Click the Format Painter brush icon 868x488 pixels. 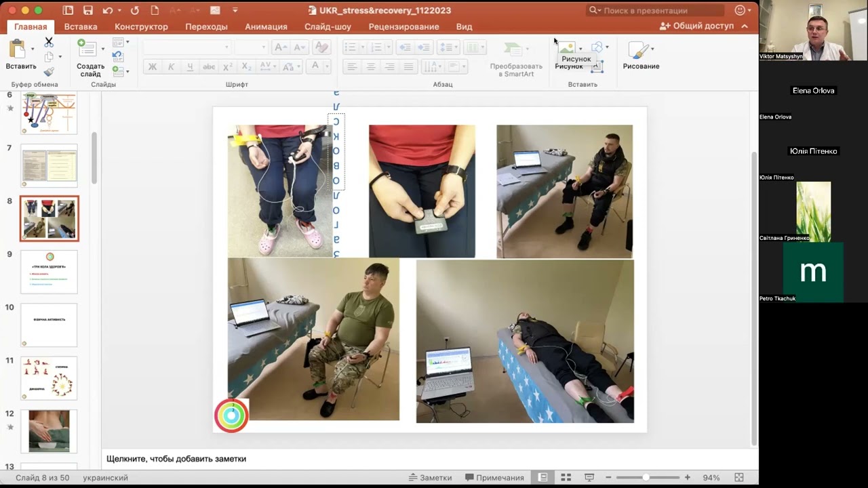click(49, 72)
